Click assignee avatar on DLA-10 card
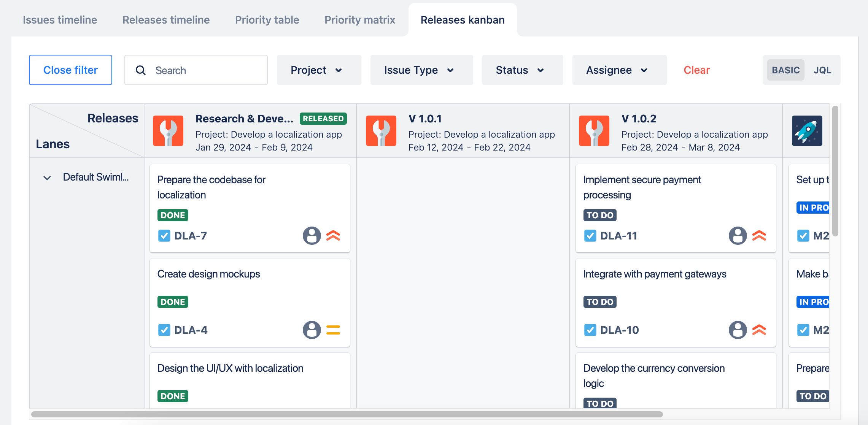868x425 pixels. click(738, 330)
